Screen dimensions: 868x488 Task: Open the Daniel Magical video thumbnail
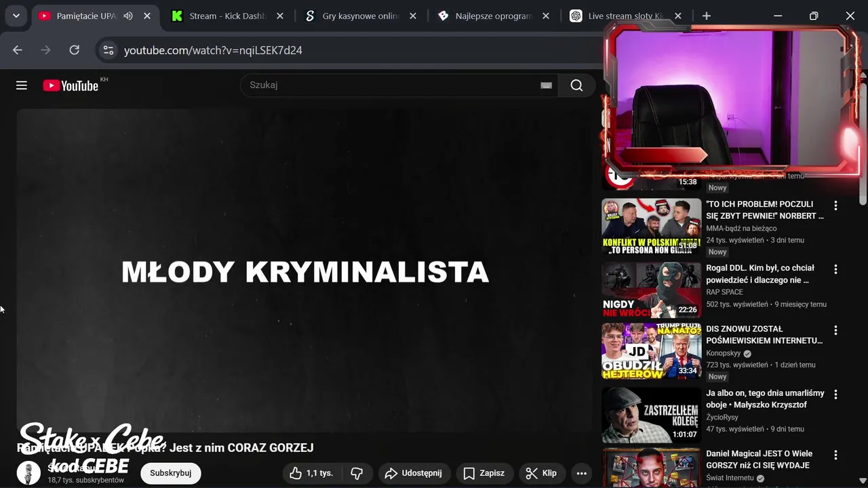click(652, 468)
